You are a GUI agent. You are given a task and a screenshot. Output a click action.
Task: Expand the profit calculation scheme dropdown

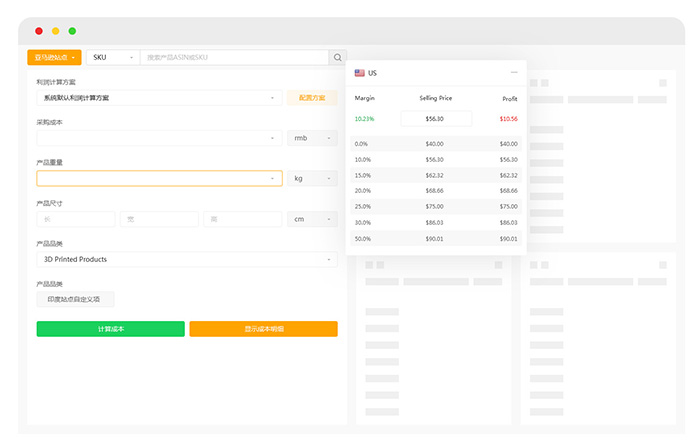pyautogui.click(x=159, y=98)
